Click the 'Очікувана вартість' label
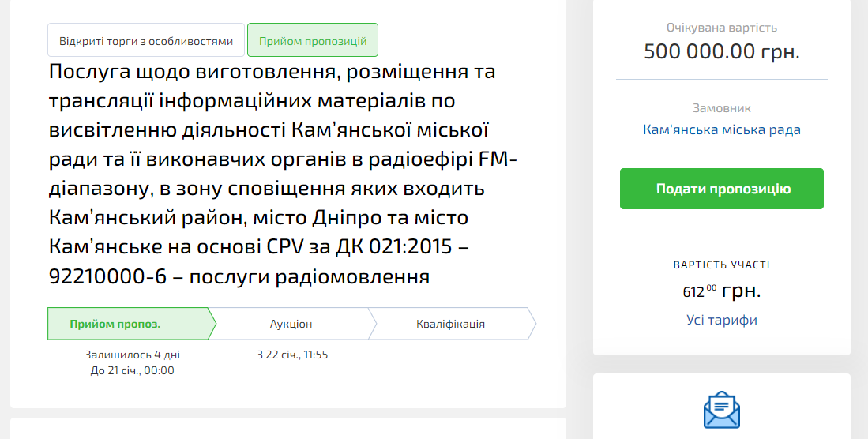Viewport: 868px width, 439px height. point(721,28)
